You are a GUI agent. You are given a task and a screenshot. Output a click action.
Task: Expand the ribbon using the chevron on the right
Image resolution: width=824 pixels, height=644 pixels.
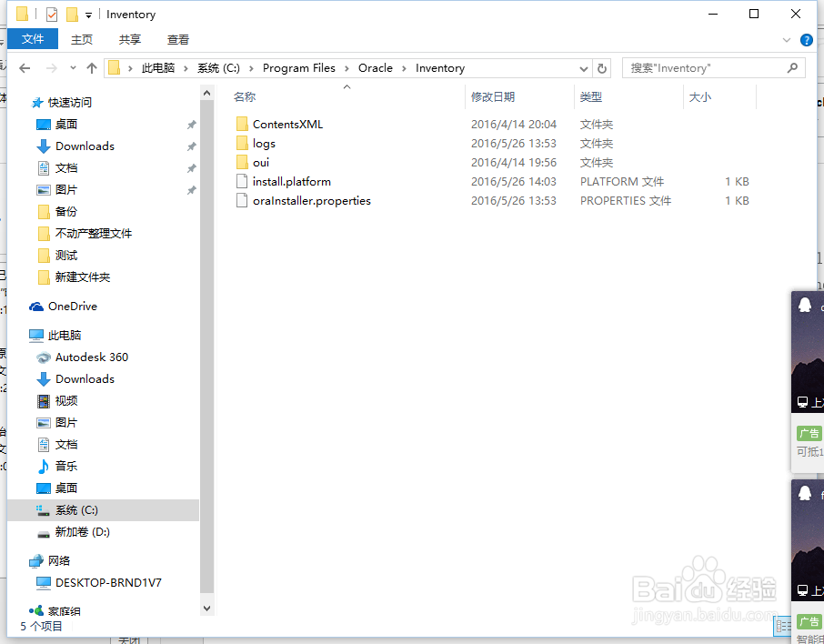pyautogui.click(x=786, y=40)
